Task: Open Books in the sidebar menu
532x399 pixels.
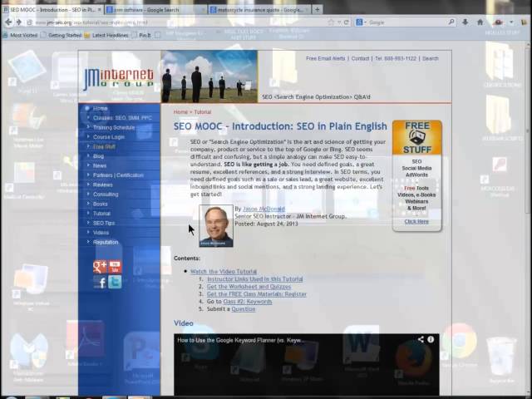Action: point(100,204)
